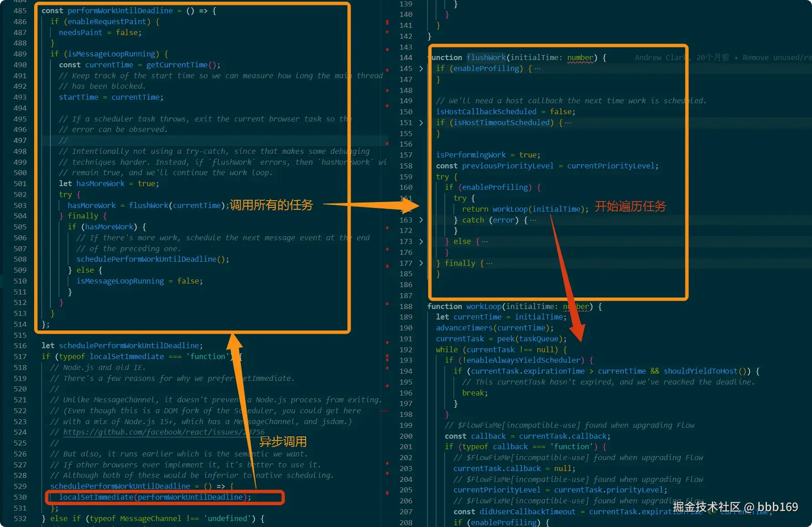This screenshot has width=812, height=527.
Task: Click peek call on line 191
Action: [x=506, y=339]
